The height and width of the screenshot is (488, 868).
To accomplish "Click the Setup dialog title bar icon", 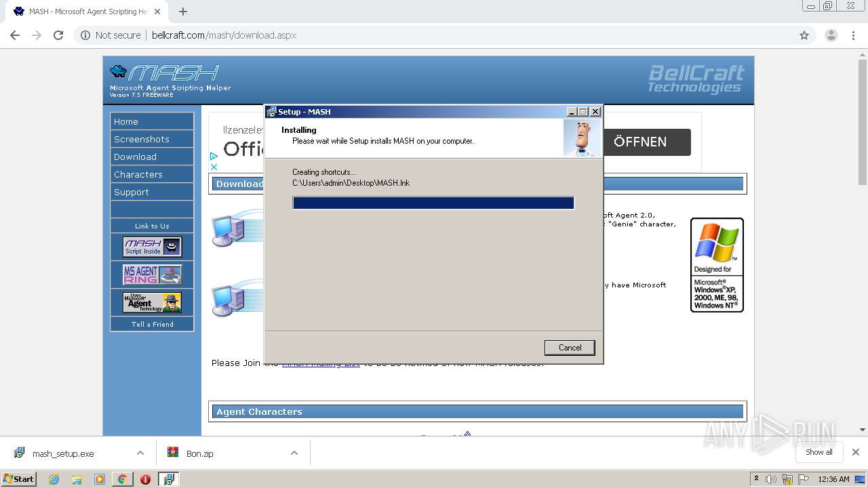I will click(271, 112).
